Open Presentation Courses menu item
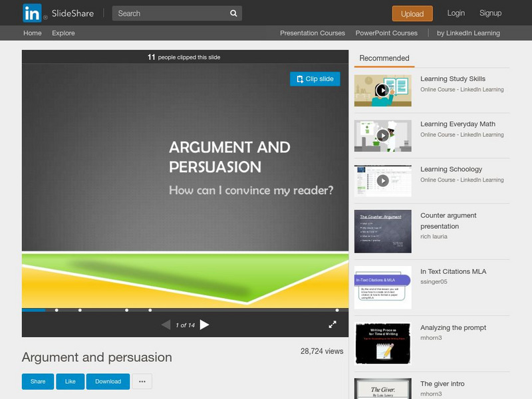The image size is (532, 399). tap(312, 33)
